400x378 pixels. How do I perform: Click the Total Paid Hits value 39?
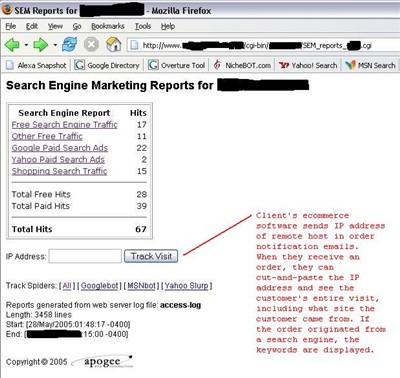(141, 206)
